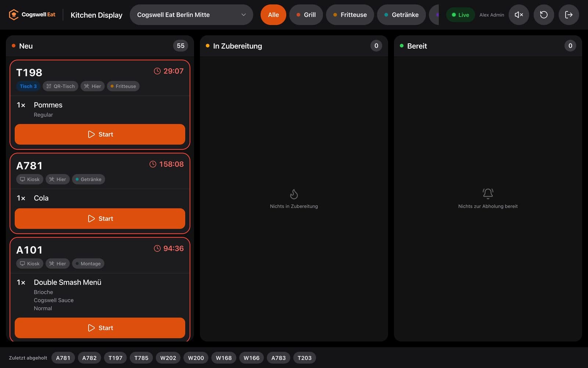This screenshot has height=368, width=588.
Task: Toggle the sound mute icon
Action: 519,15
